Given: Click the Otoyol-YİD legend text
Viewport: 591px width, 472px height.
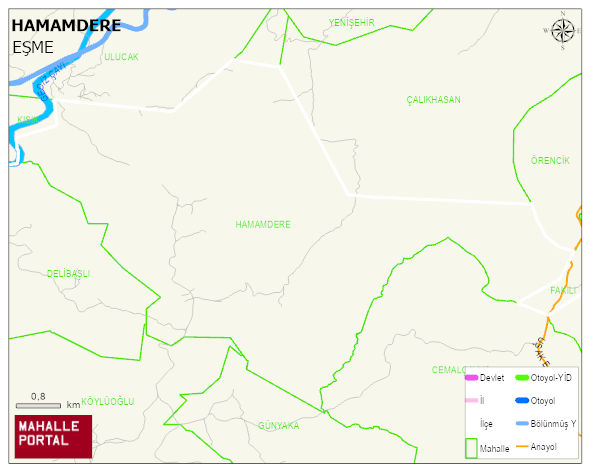Looking at the screenshot, I should tap(551, 378).
